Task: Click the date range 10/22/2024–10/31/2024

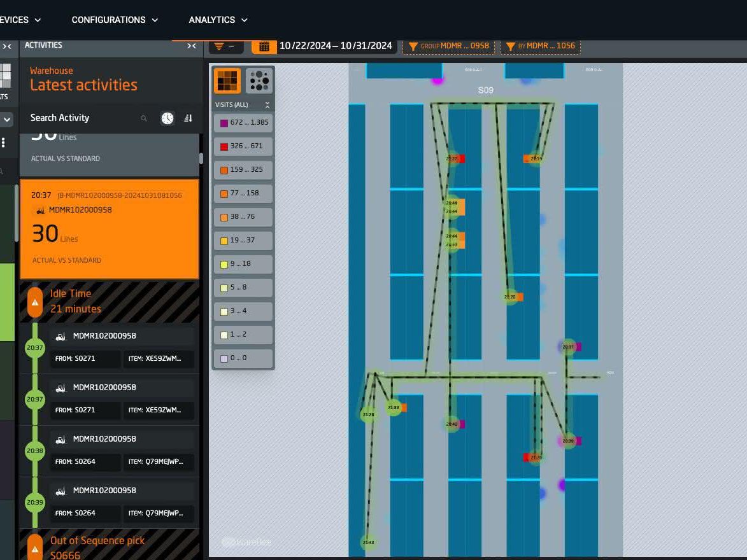Action: coord(336,46)
